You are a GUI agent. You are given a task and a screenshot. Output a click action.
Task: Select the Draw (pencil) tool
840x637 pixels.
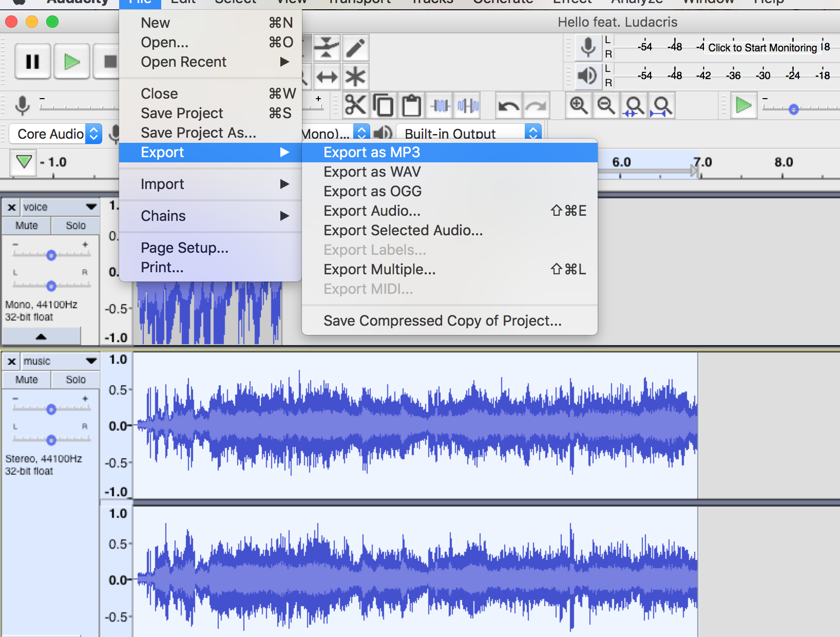[355, 48]
